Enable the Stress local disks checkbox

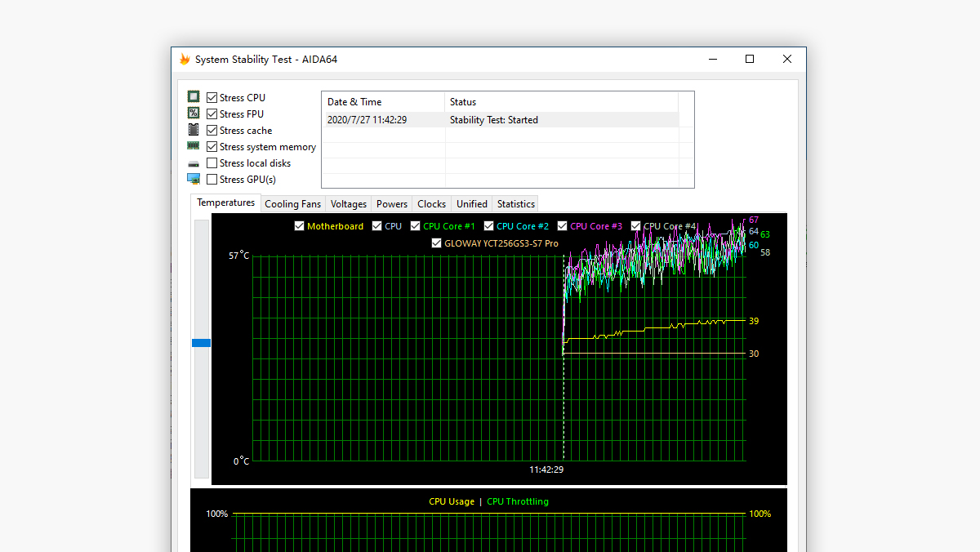pyautogui.click(x=212, y=163)
